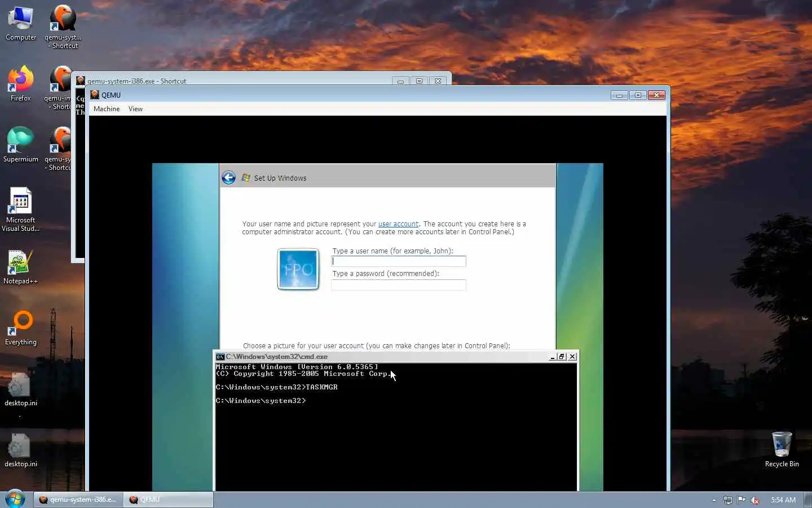The height and width of the screenshot is (508, 812).
Task: Open the Machine menu in QEMU
Action: (x=107, y=109)
